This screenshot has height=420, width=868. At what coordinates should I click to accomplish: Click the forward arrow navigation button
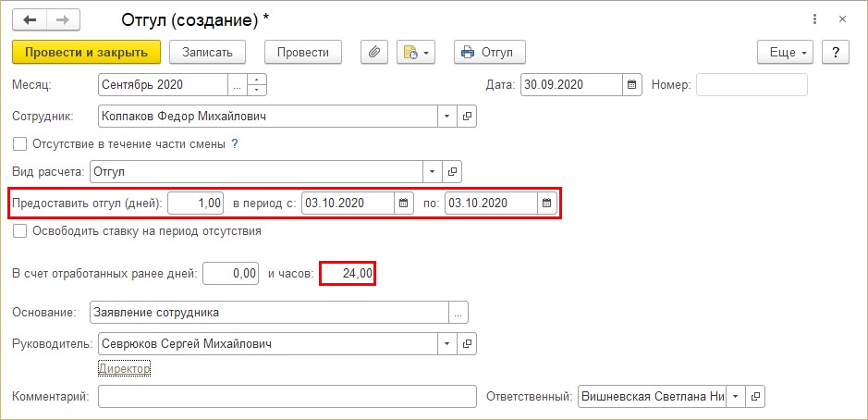63,20
